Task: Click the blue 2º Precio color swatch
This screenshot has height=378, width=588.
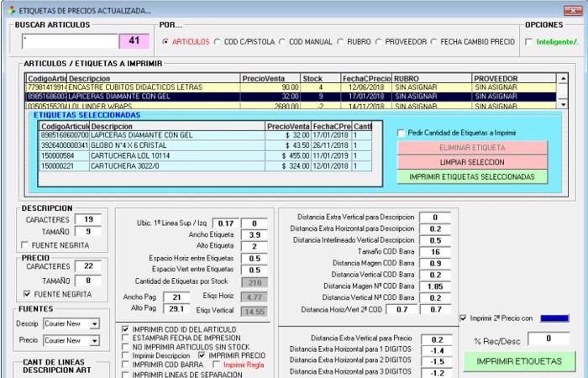Action: pos(554,318)
